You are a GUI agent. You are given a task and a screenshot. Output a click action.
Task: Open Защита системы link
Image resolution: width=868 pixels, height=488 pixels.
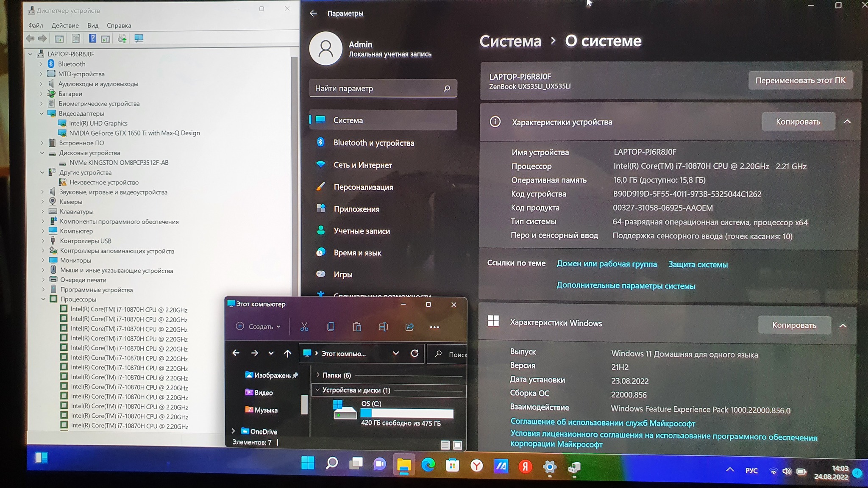pos(698,264)
